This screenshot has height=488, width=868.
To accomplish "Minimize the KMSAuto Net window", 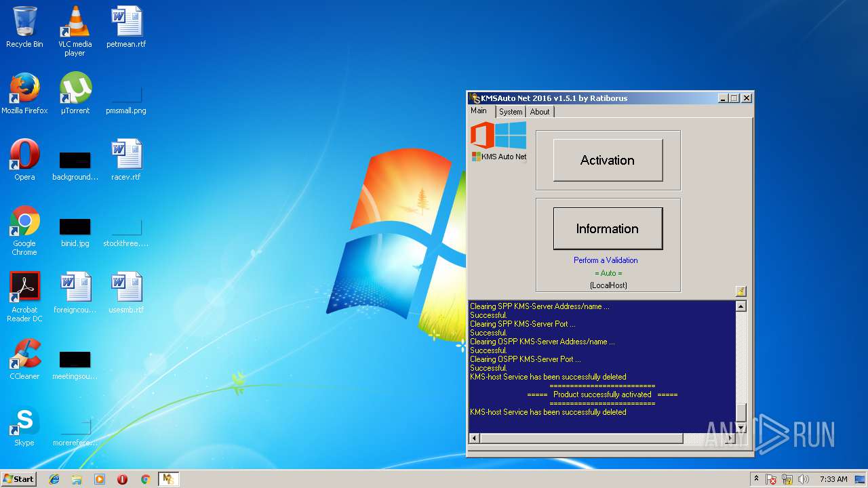I will [x=723, y=98].
